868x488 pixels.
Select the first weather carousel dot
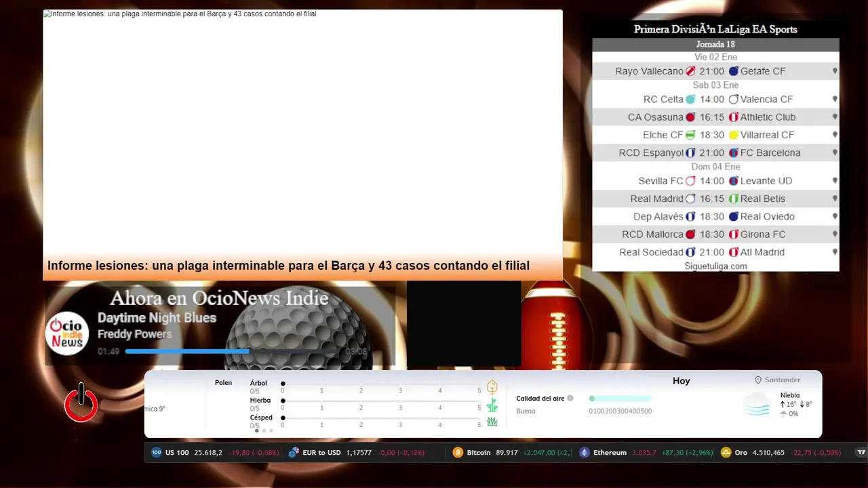pyautogui.click(x=256, y=430)
